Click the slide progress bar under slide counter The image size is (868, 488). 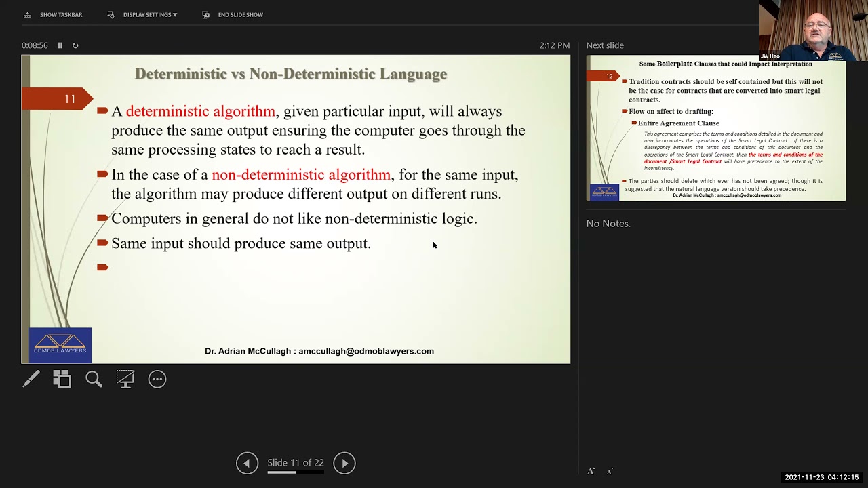[x=296, y=472]
